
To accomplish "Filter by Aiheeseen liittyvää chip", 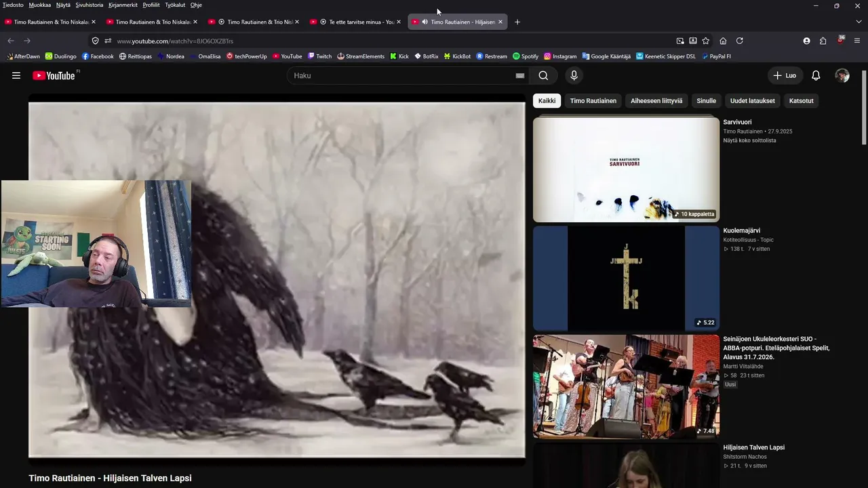I will point(656,101).
